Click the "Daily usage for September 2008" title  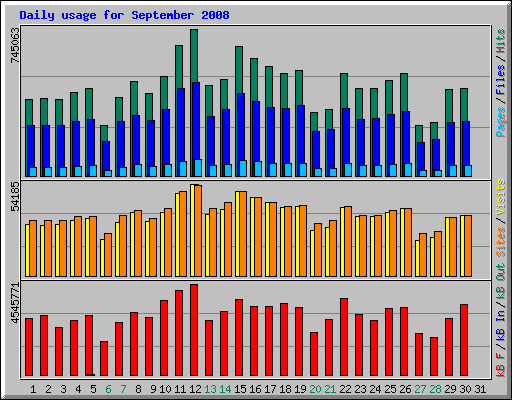124,15
